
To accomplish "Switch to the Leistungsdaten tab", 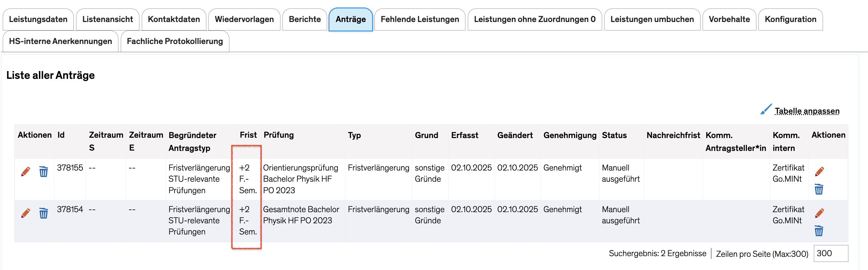I will [38, 19].
